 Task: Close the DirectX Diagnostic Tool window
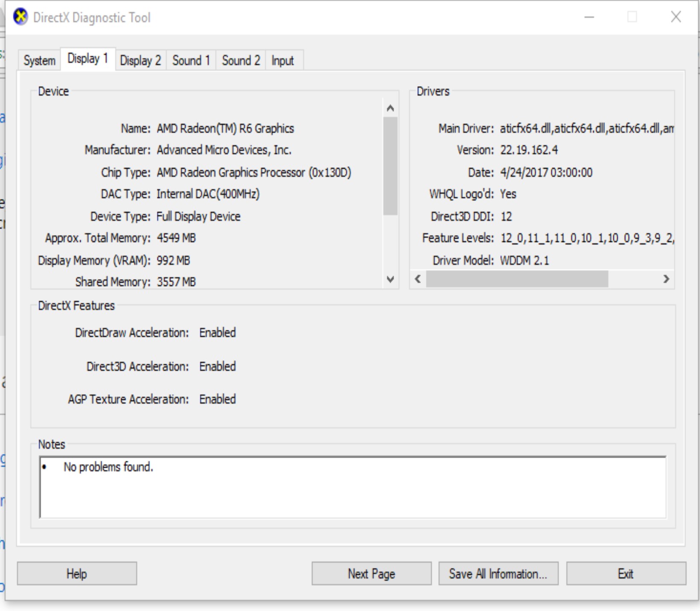676,17
